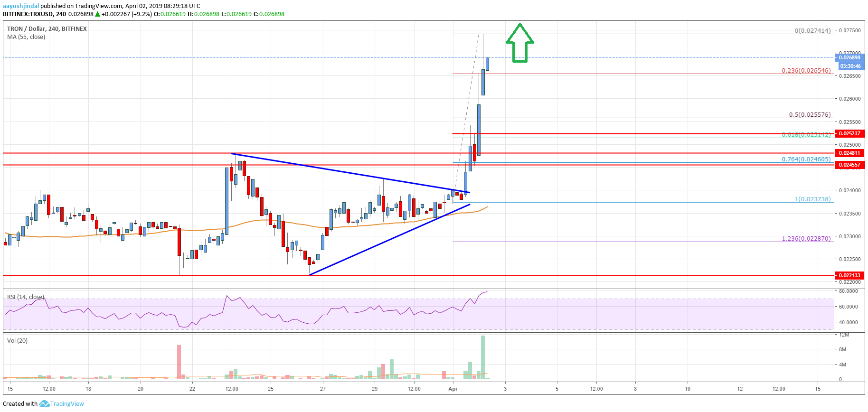The height and width of the screenshot is (412, 868).
Task: Click the red price label 0.025237
Action: (x=849, y=133)
